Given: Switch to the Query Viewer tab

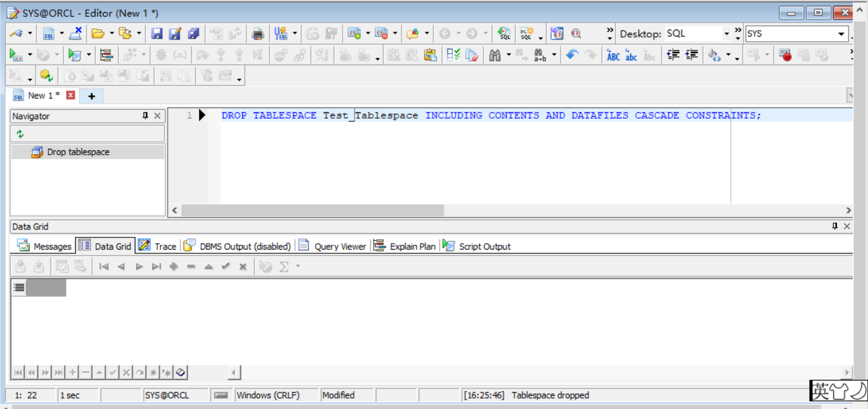Looking at the screenshot, I should coord(332,246).
